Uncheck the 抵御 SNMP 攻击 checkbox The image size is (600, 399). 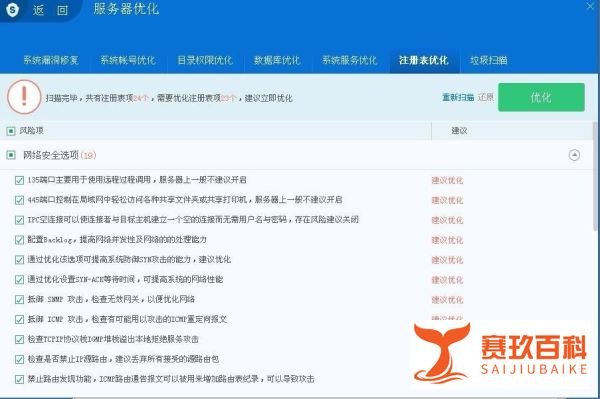coord(19,300)
